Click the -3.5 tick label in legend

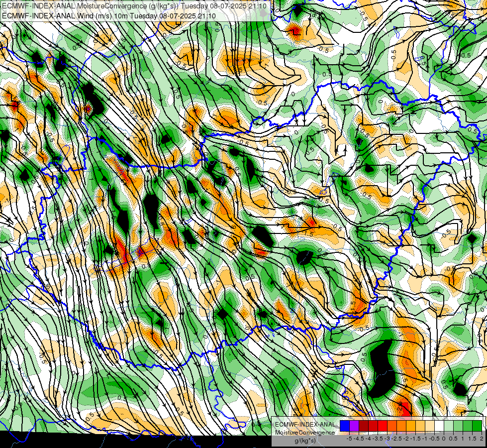click(x=378, y=439)
